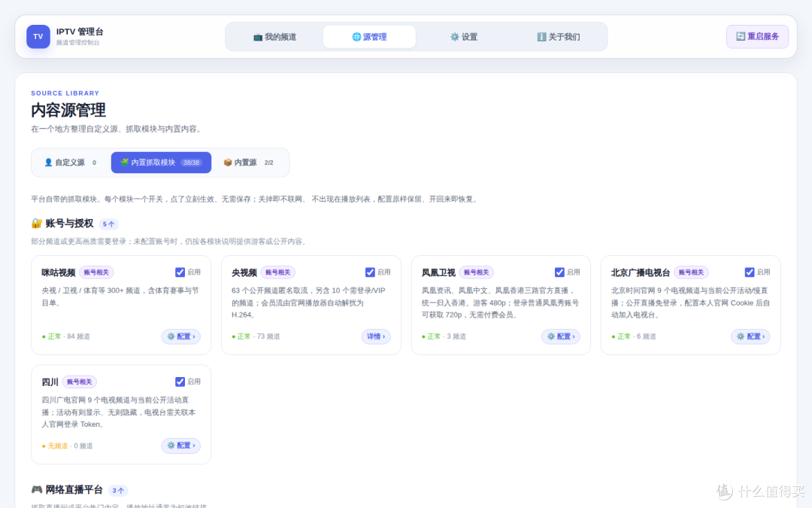Open 详情 for 央视频
Image resolution: width=812 pixels, height=508 pixels.
(376, 336)
